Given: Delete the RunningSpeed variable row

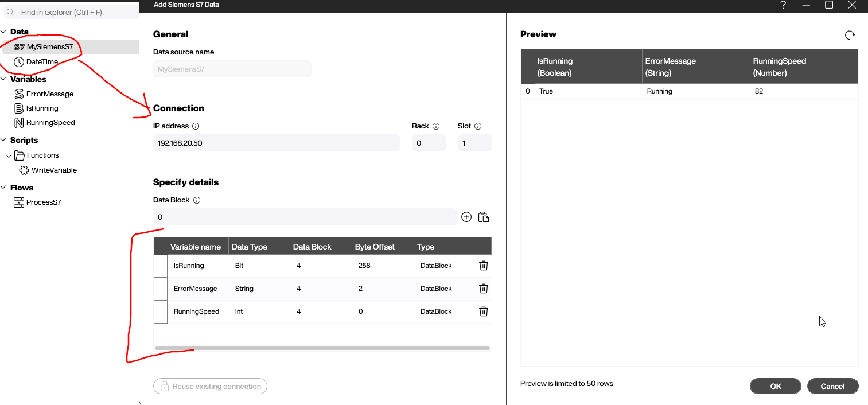Looking at the screenshot, I should pos(484,311).
